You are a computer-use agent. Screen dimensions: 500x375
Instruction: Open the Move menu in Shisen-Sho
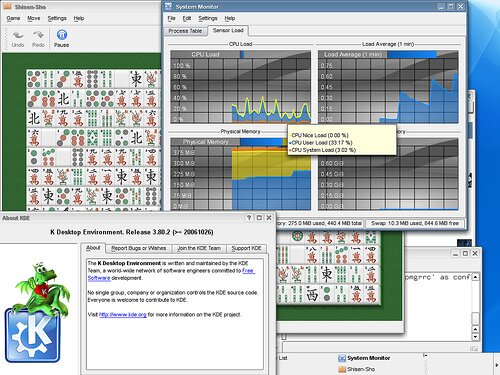(34, 18)
